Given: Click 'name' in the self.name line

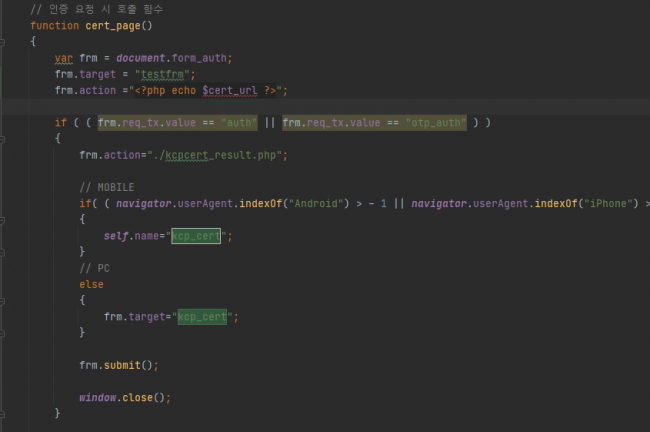Looking at the screenshot, I should coord(146,236).
